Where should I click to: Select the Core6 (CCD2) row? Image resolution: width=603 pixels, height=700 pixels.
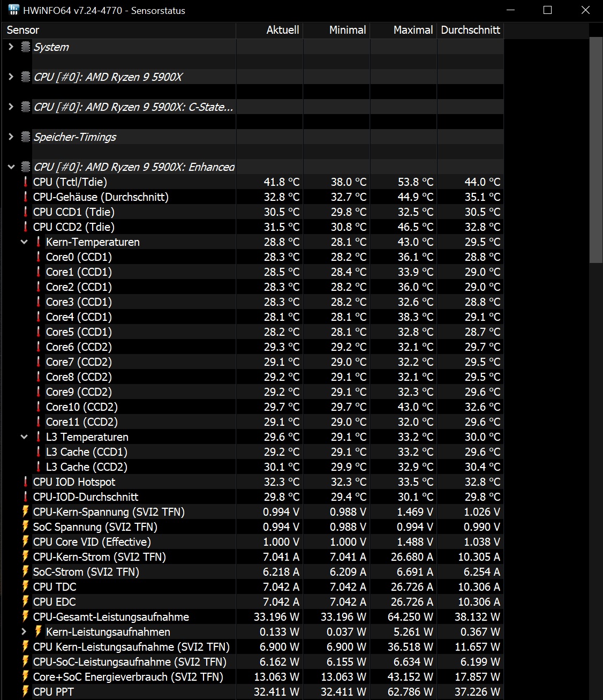[253, 347]
